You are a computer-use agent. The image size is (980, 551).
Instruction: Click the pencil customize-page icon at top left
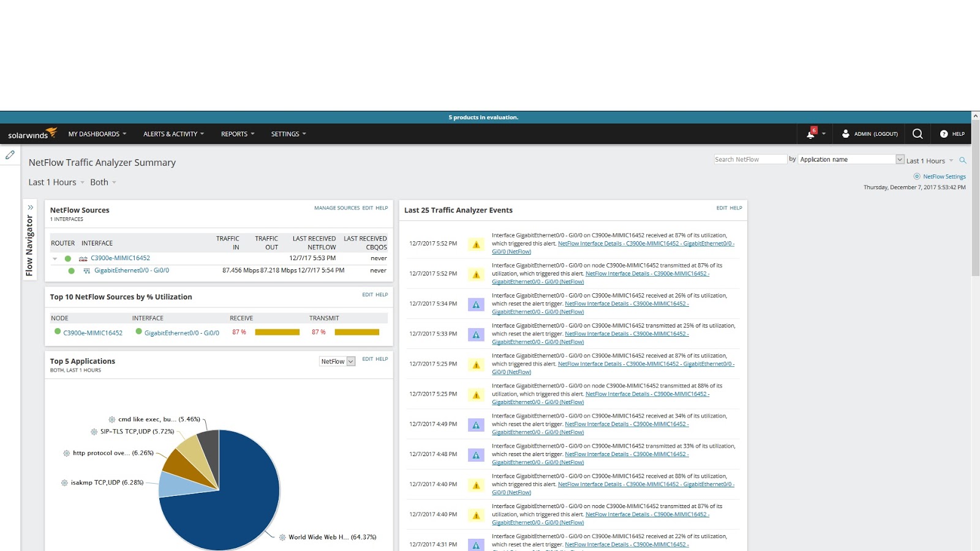[x=10, y=154]
